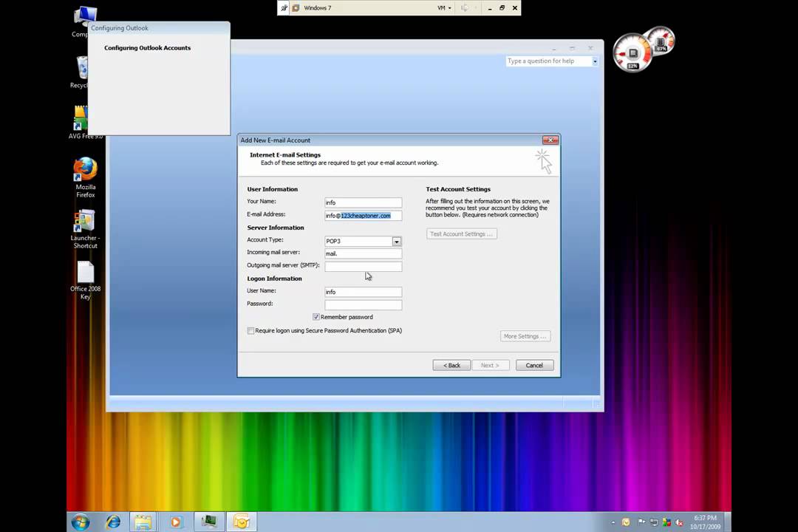
Task: Click the Password field
Action: click(x=364, y=304)
